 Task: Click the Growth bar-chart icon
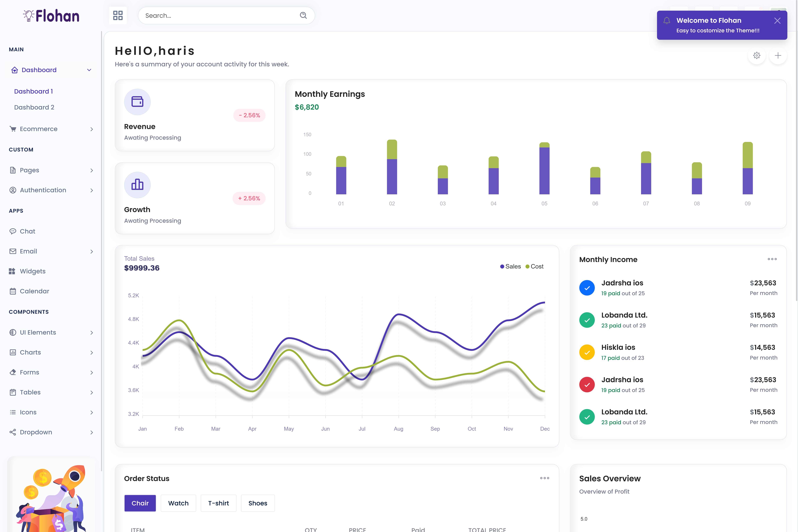pyautogui.click(x=137, y=185)
